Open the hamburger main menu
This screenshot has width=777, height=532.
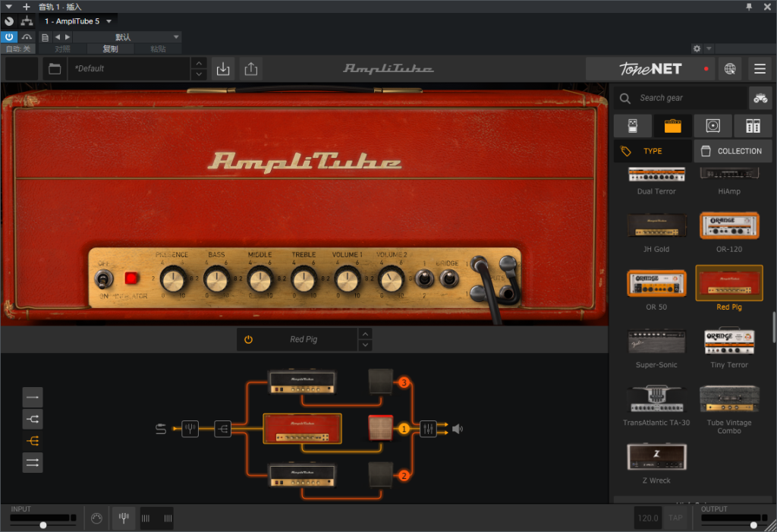[x=760, y=69]
